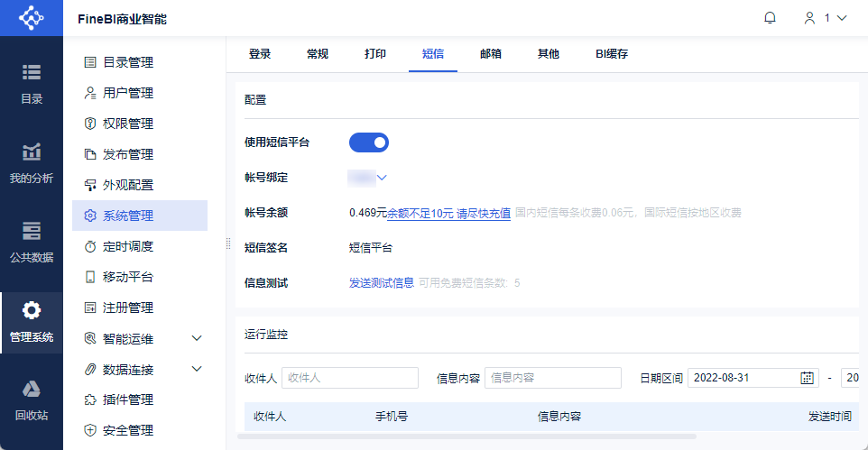
Task: Switch to the 常规 tab
Action: tap(318, 54)
